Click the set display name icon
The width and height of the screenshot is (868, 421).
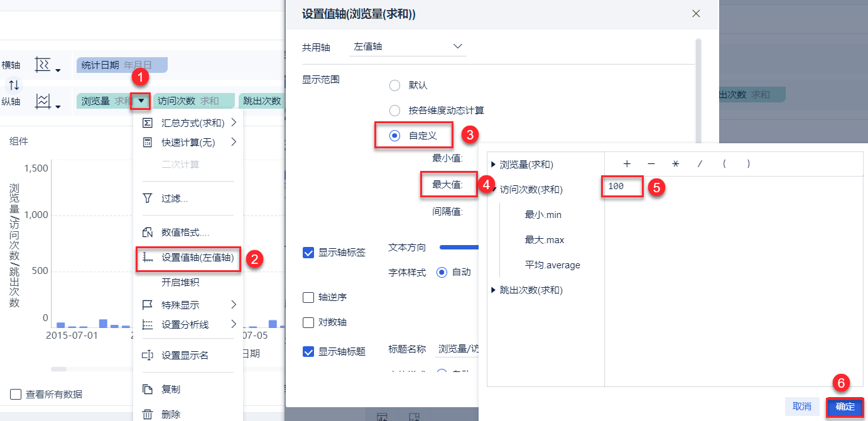(x=148, y=356)
